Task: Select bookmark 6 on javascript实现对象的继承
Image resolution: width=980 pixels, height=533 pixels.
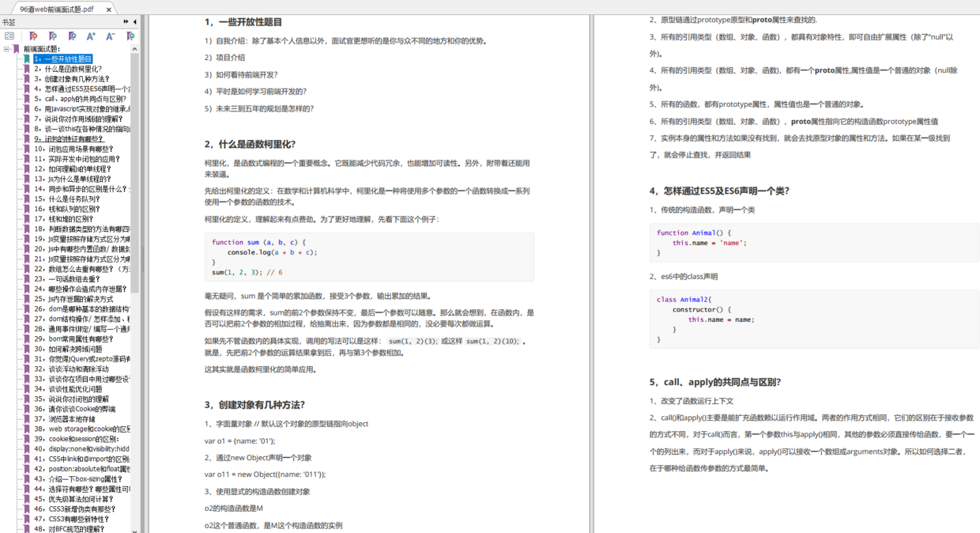Action: click(81, 109)
